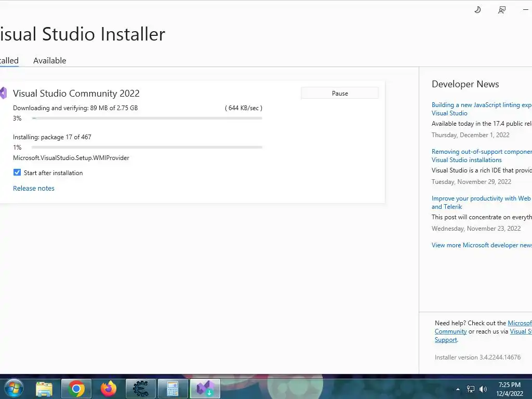Open the volume speaker tray icon
The height and width of the screenshot is (399, 532).
[x=483, y=389]
